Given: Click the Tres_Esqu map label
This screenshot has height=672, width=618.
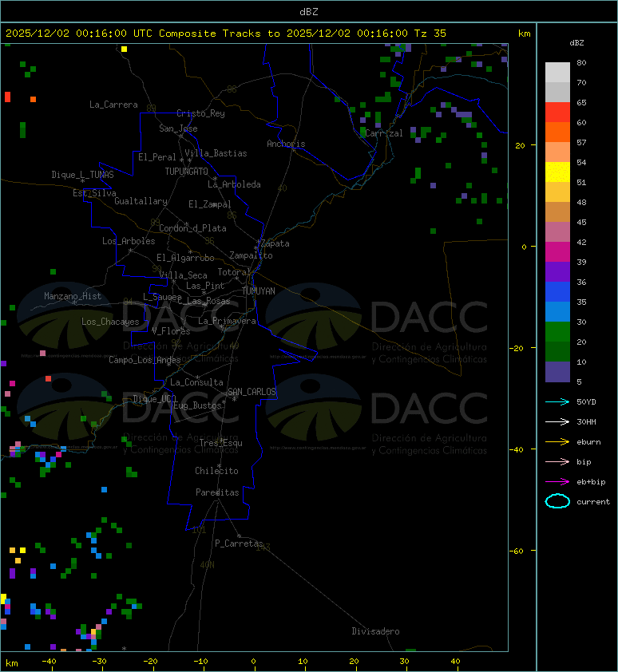Looking at the screenshot, I should pos(221,443).
